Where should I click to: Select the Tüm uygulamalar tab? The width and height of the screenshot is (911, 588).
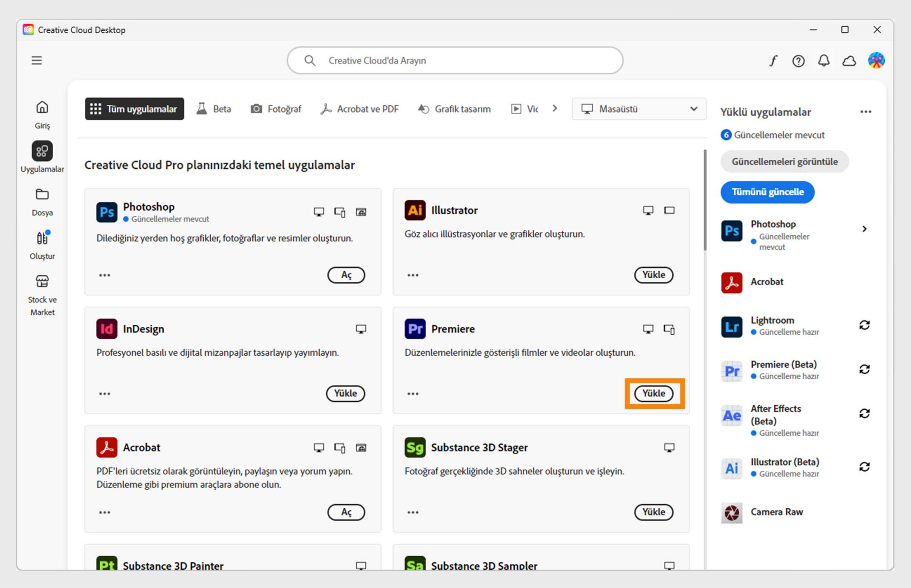point(134,109)
